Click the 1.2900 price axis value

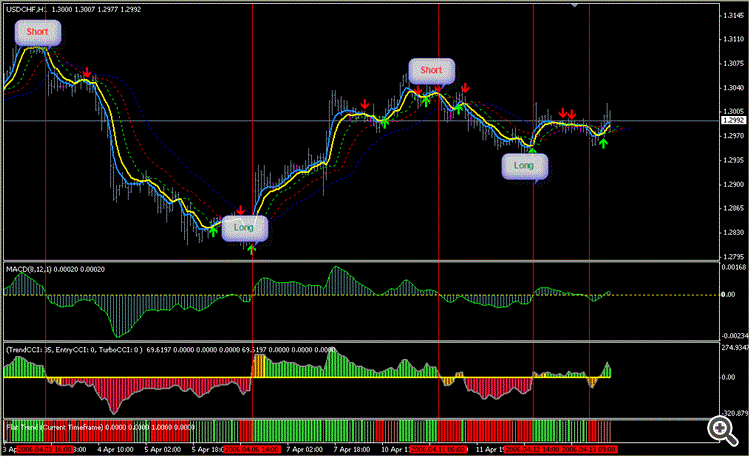tap(733, 184)
